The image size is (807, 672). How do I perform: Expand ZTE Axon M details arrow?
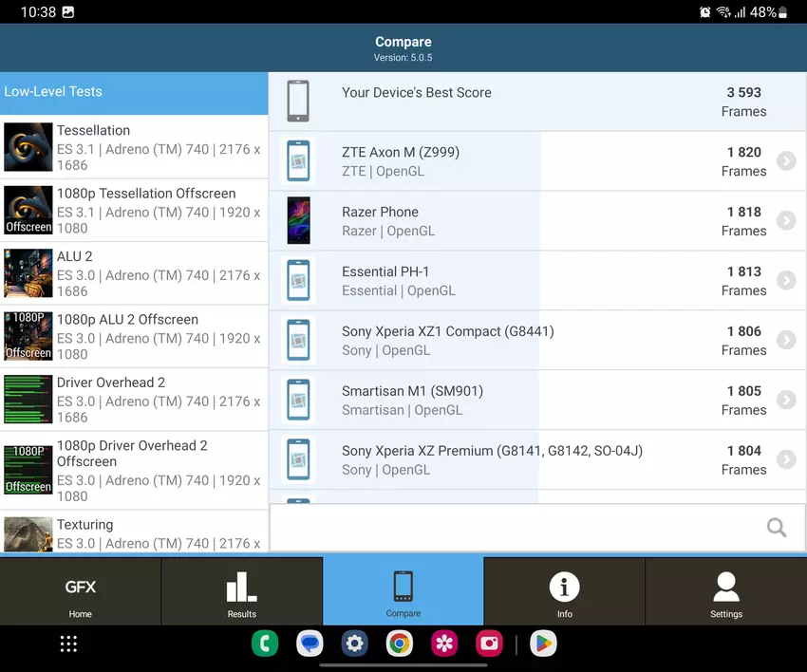click(785, 161)
